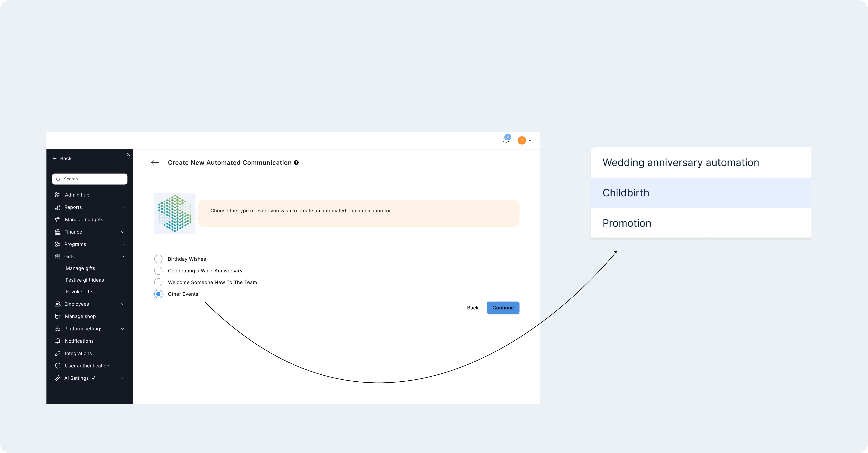Image resolution: width=868 pixels, height=453 pixels.
Task: Click the notification bell icon
Action: pyautogui.click(x=506, y=140)
